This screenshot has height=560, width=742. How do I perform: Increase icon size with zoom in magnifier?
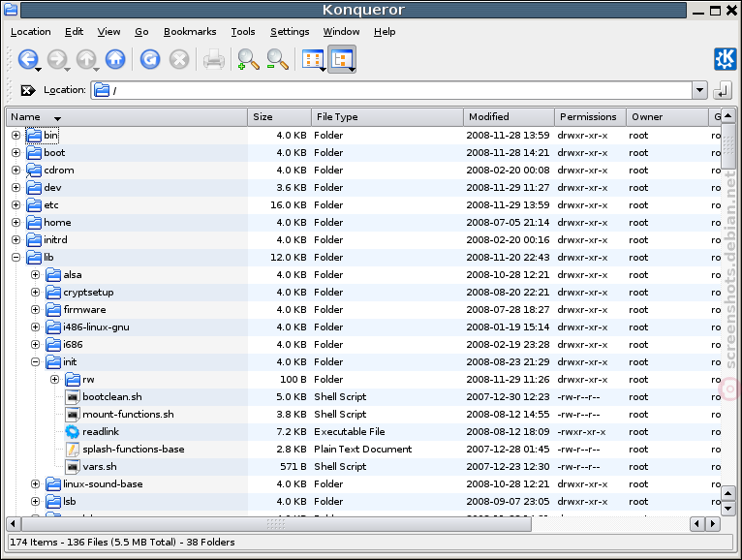click(x=248, y=60)
